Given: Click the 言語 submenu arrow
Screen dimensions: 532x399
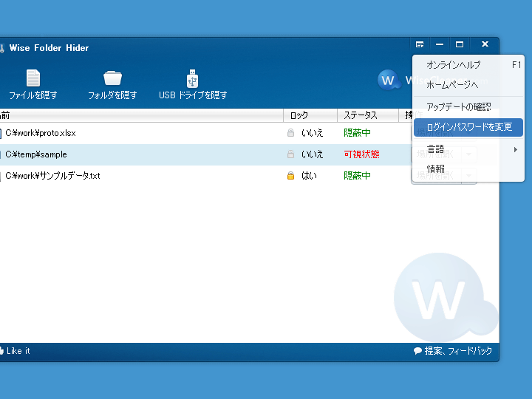Looking at the screenshot, I should 516,149.
